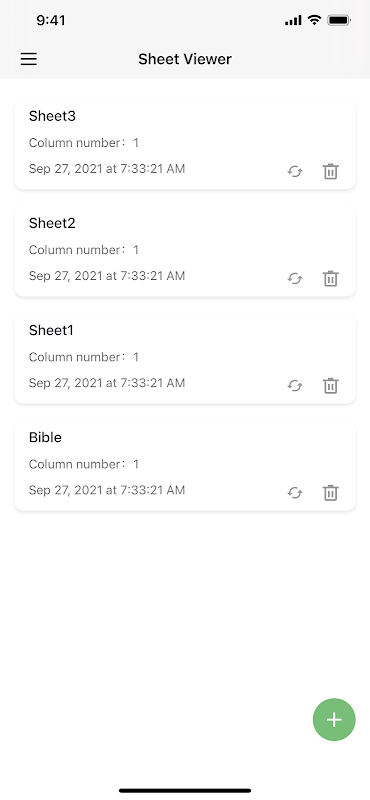This screenshot has height=800, width=370.
Task: Open the hamburger menu
Action: (x=29, y=59)
